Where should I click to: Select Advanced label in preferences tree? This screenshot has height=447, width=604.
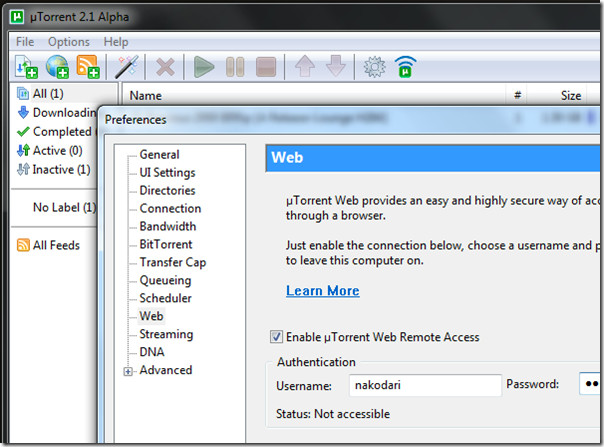click(166, 370)
